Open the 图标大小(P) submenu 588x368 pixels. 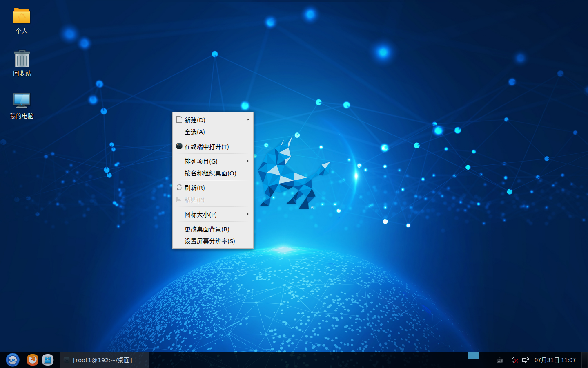pos(213,215)
